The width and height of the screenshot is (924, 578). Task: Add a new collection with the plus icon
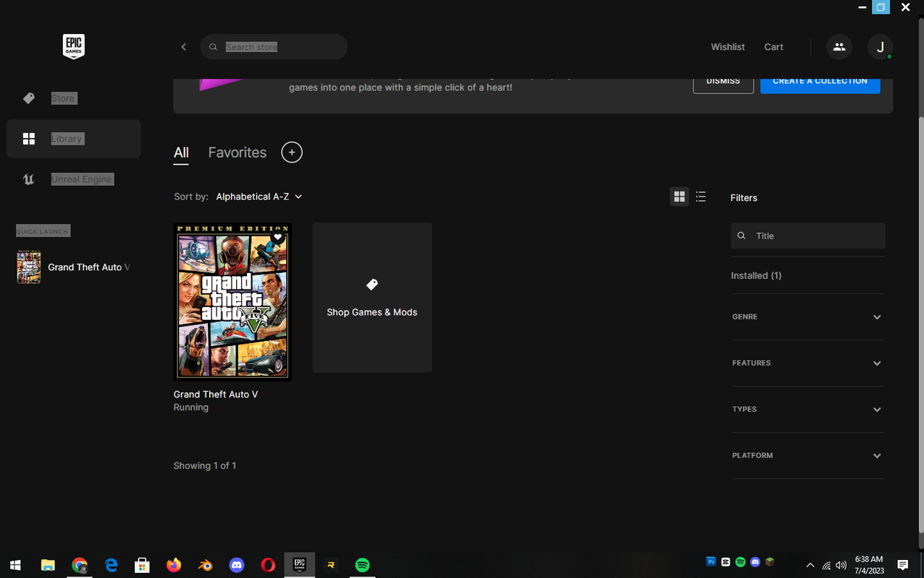click(292, 152)
